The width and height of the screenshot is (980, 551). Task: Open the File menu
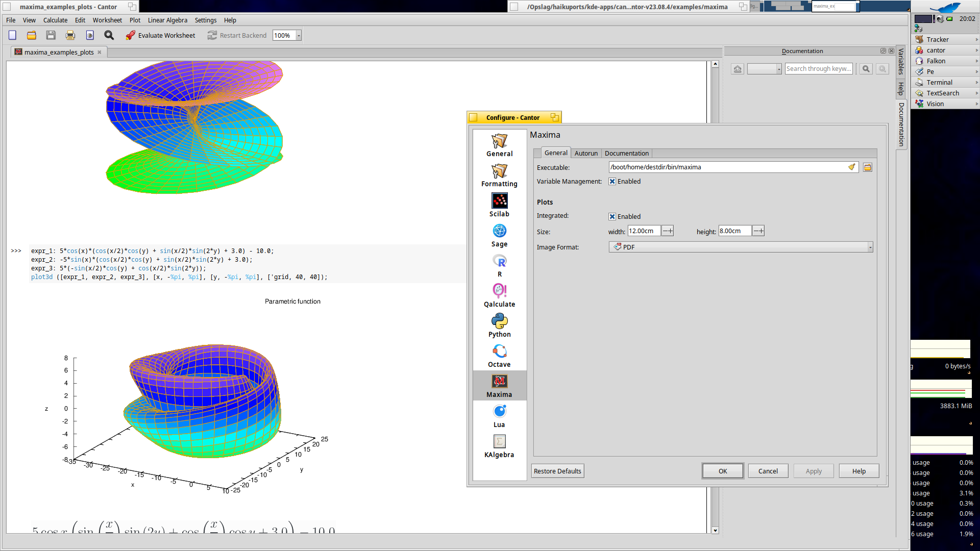[11, 20]
